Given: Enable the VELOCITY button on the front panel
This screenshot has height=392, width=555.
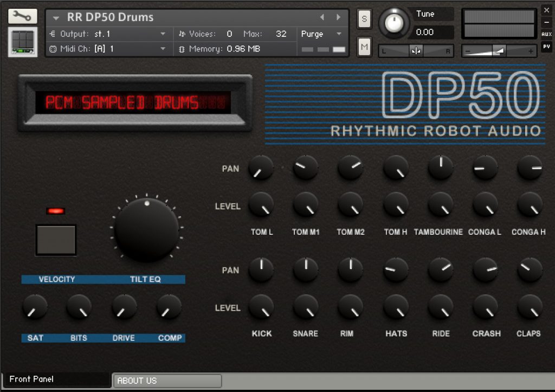Looking at the screenshot, I should [55, 240].
